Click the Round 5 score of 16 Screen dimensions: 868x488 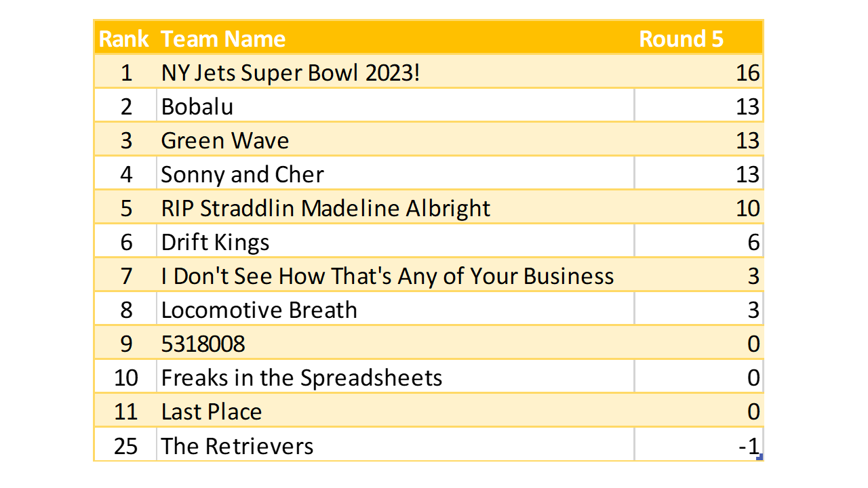747,73
